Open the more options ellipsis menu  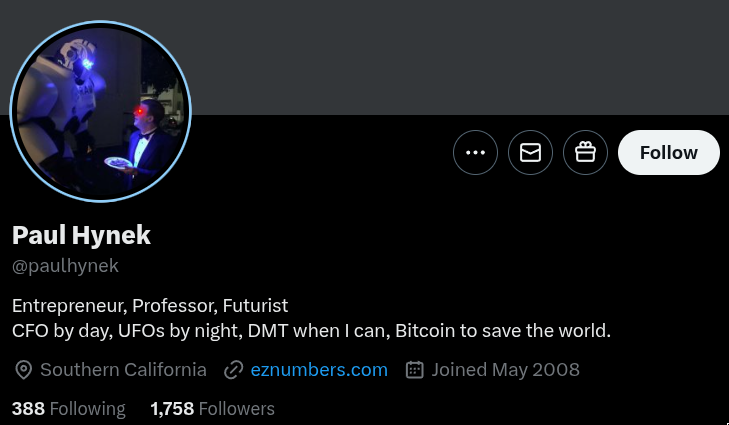click(475, 153)
